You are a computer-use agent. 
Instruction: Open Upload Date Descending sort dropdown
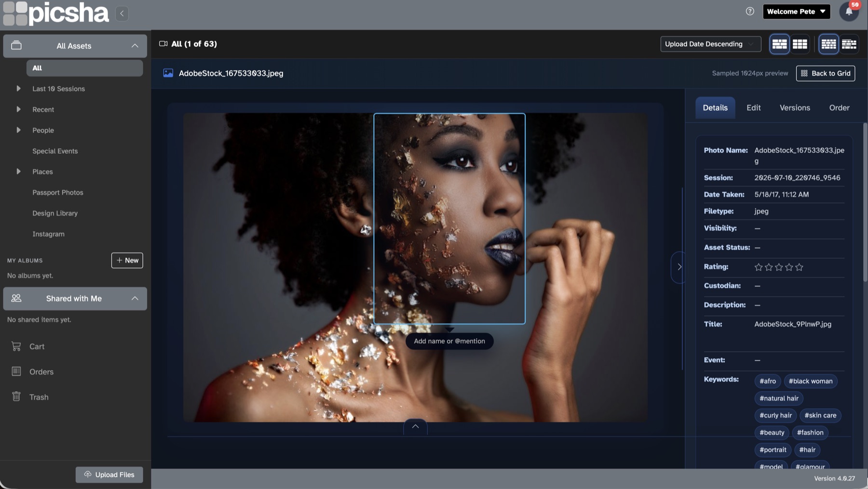point(710,44)
